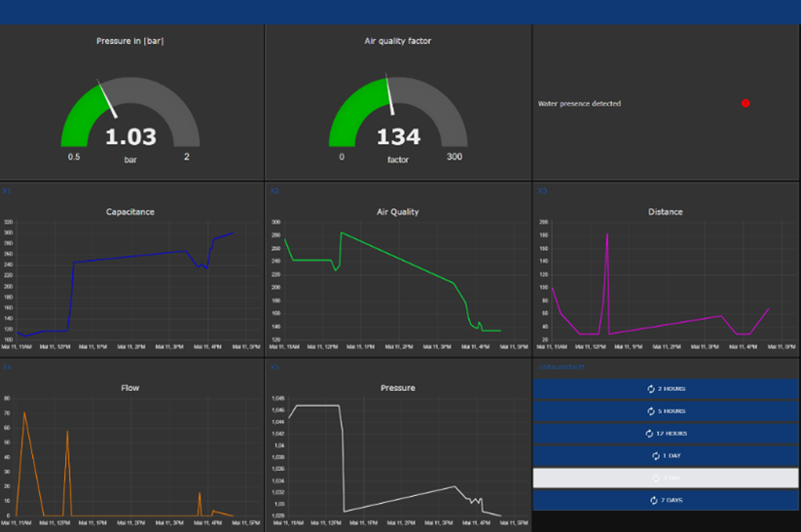Choose the 7 DAYS time range
Image resolution: width=801 pixels, height=532 pixels.
(666, 500)
